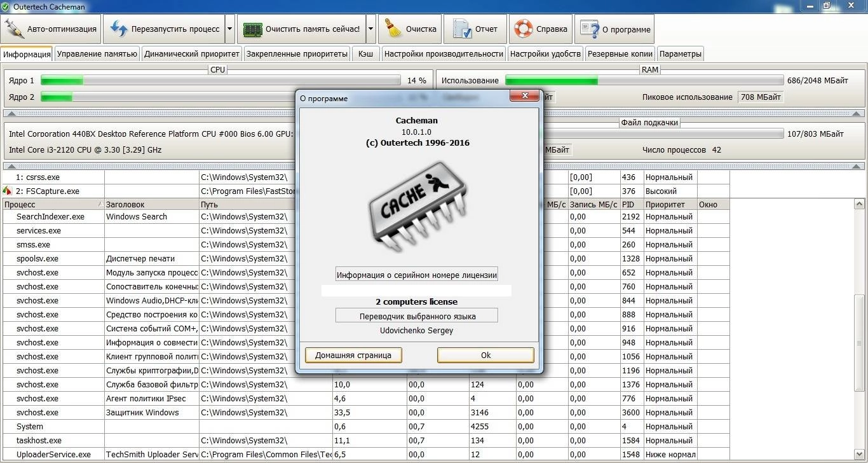Sort by Запись МБ/с column header
868x463 pixels.
click(593, 205)
